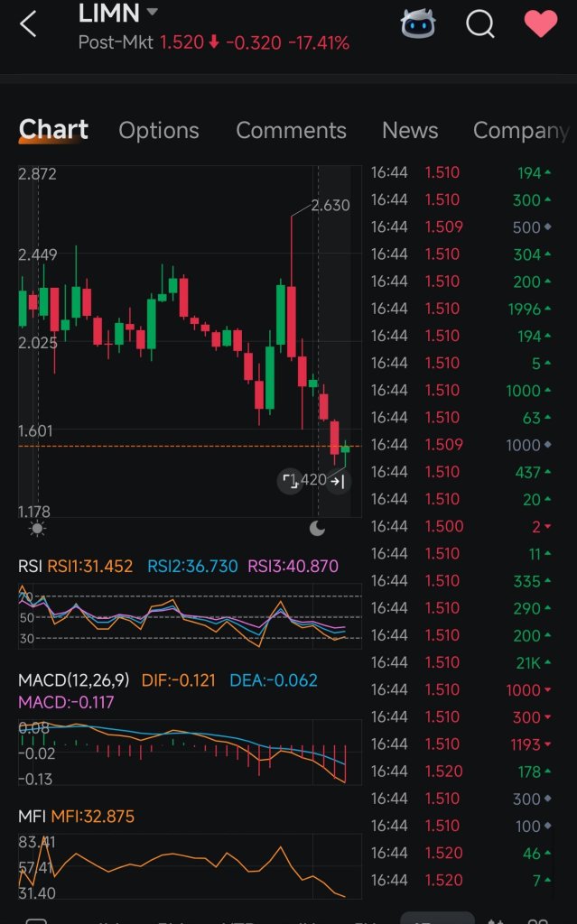Select the trade row with volume 437

pyautogui.click(x=461, y=472)
